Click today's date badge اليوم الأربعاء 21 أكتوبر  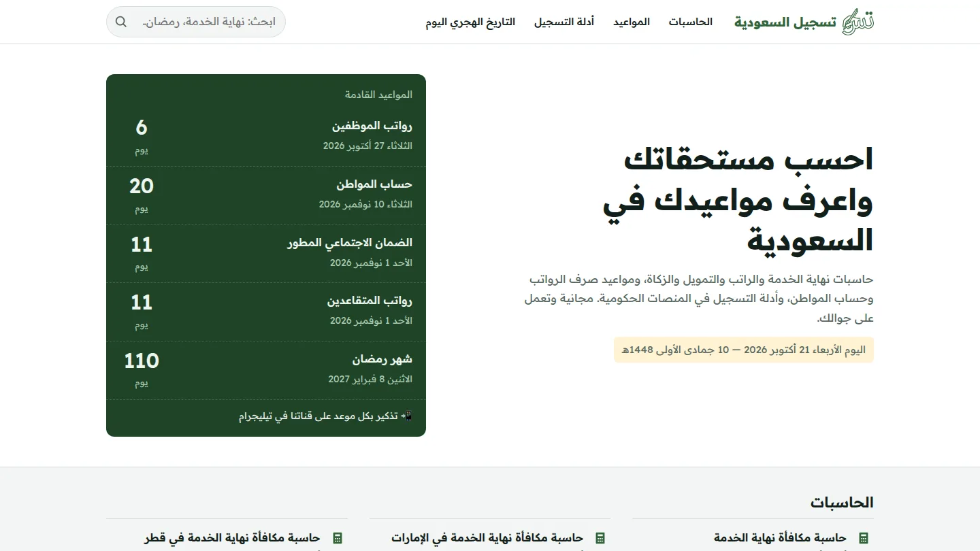click(x=744, y=350)
